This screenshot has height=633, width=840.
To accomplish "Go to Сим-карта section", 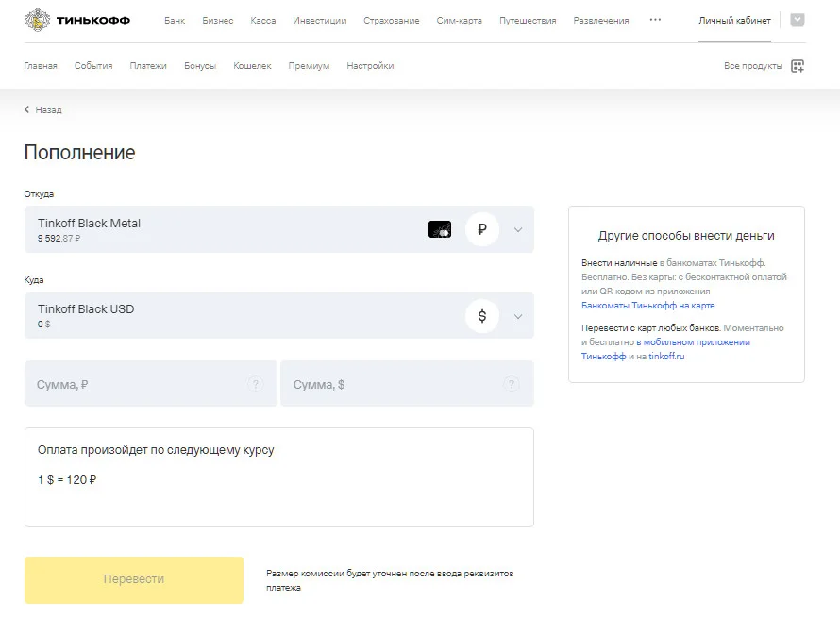I will 459,21.
